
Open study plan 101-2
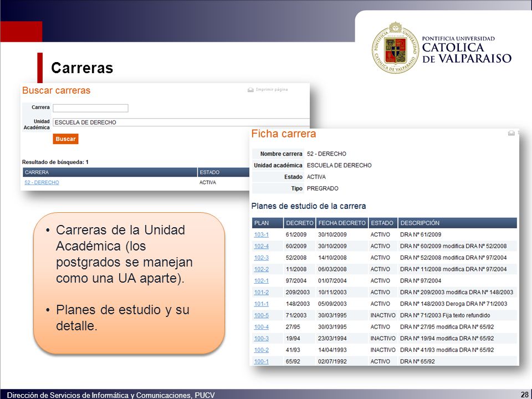[261, 292]
